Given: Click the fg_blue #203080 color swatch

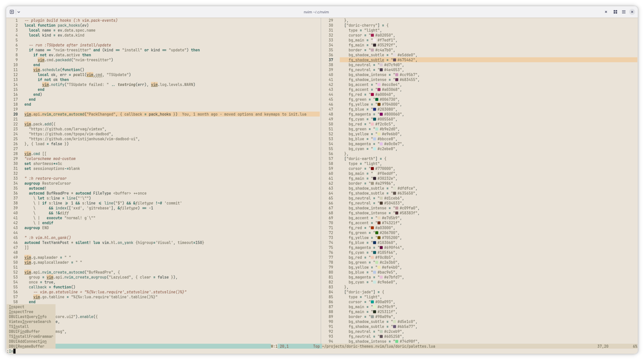Looking at the screenshot, I should [x=375, y=109].
